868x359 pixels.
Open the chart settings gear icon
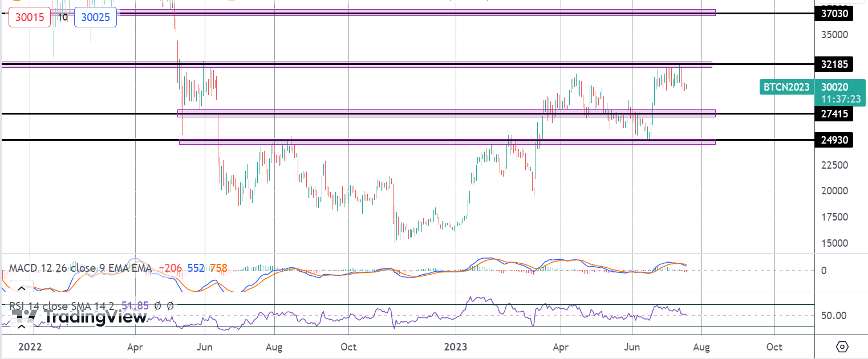pyautogui.click(x=843, y=346)
